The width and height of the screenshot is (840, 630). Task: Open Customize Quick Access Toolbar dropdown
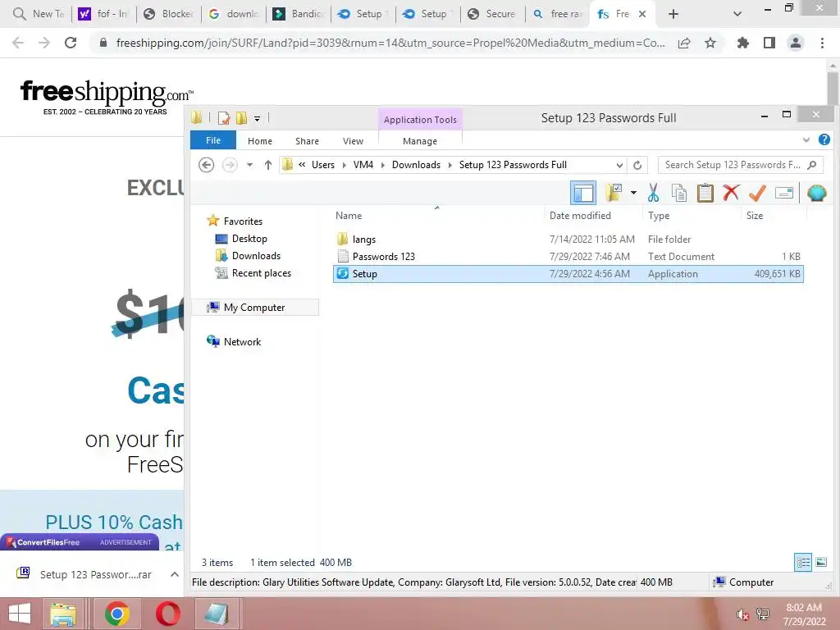point(257,118)
